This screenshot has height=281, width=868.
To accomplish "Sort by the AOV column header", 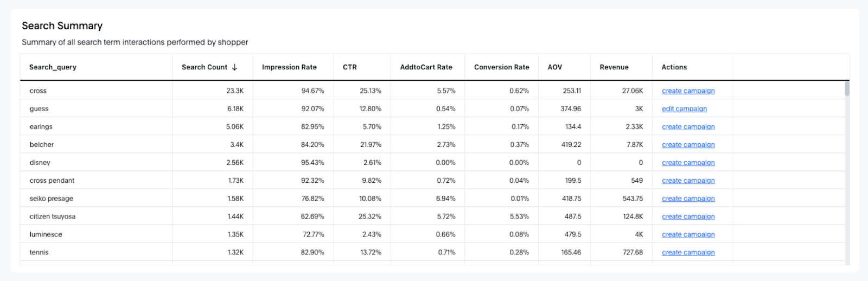I will click(555, 67).
